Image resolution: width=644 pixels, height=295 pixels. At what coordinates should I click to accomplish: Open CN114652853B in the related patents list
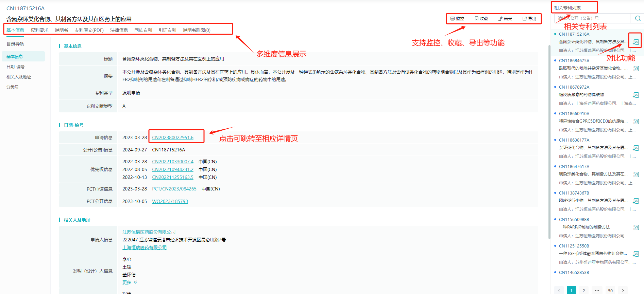tap(574, 273)
